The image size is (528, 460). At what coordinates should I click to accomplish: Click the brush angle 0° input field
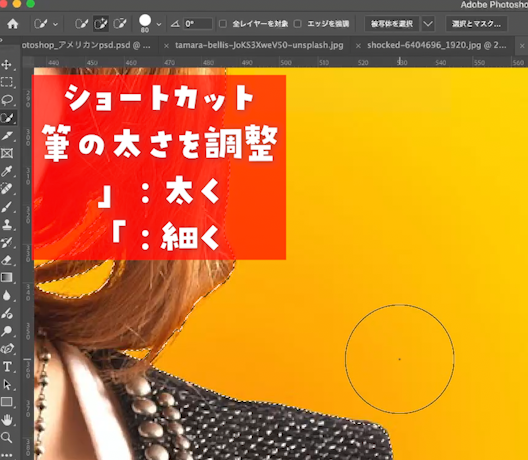point(198,24)
